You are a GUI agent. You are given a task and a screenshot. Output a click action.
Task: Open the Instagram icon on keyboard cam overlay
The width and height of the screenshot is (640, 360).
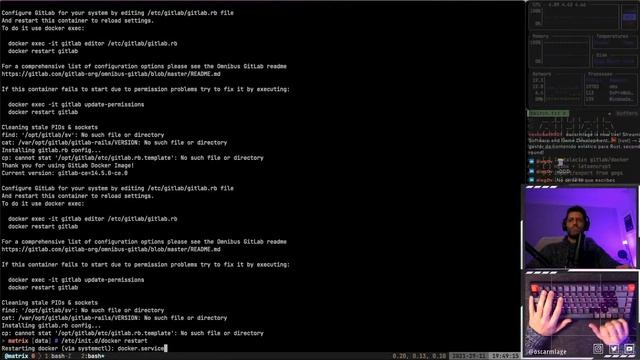(x=598, y=348)
